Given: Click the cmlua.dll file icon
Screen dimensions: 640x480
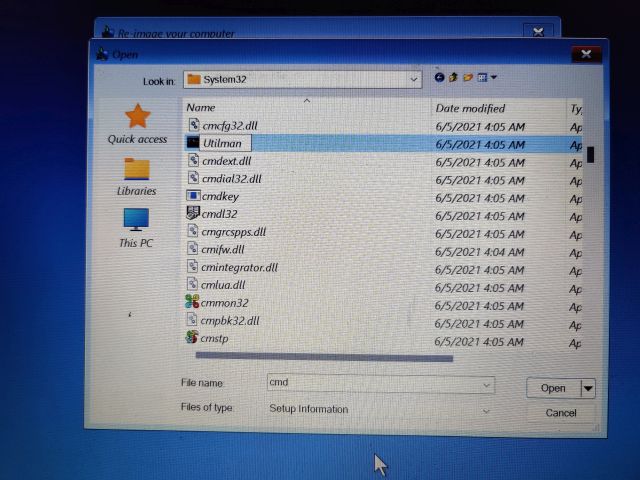Looking at the screenshot, I should point(192,284).
